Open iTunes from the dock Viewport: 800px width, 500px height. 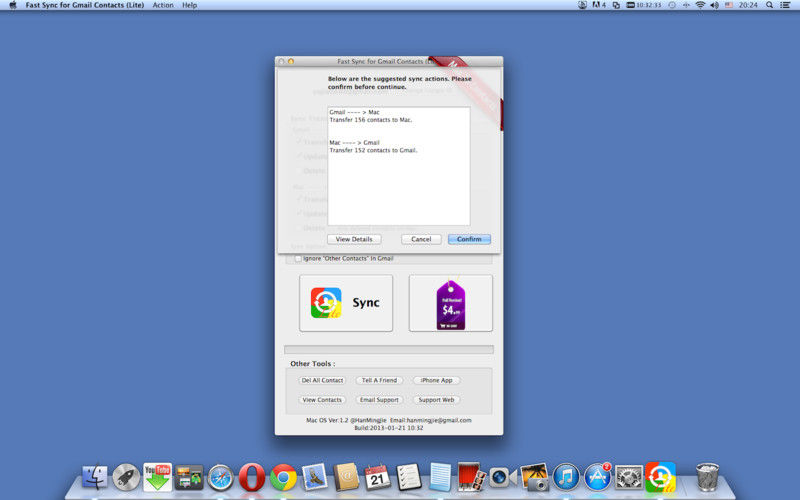(566, 478)
